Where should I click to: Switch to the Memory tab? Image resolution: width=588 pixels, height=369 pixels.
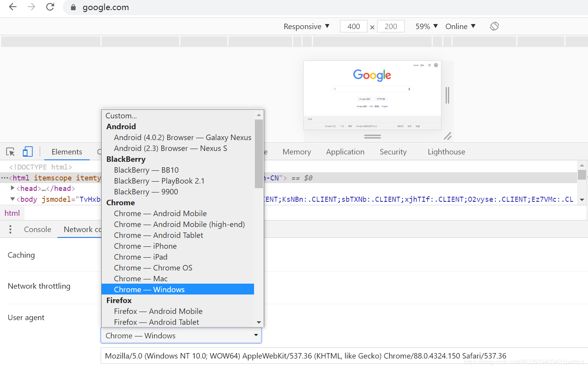click(297, 152)
